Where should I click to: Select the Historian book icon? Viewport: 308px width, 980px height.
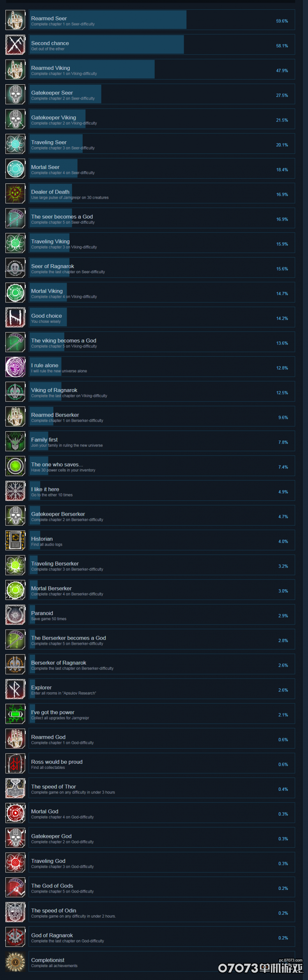(x=16, y=541)
